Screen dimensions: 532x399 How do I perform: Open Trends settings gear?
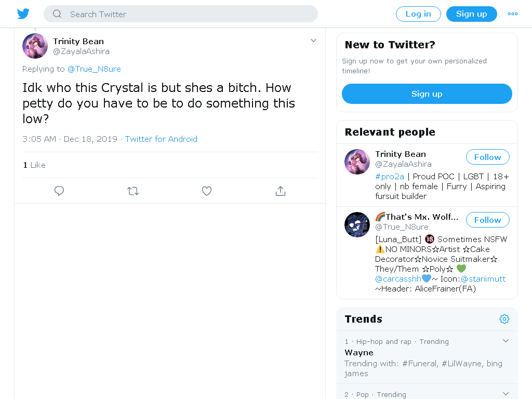(x=504, y=319)
